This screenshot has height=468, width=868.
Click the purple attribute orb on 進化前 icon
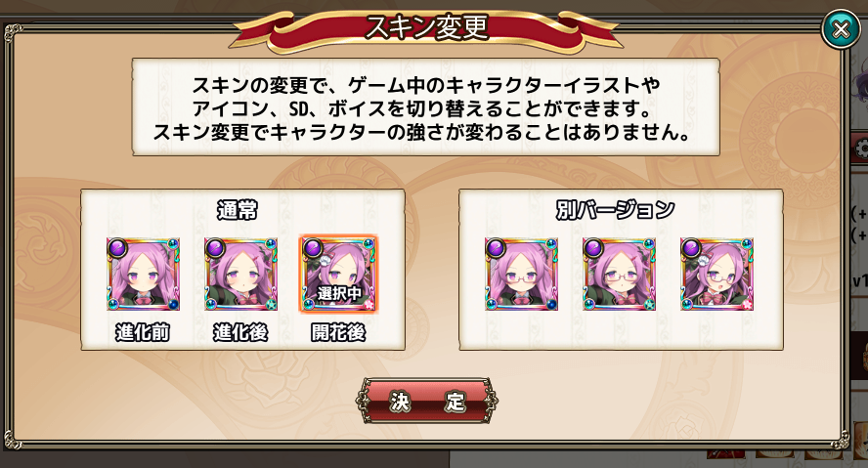point(117,248)
